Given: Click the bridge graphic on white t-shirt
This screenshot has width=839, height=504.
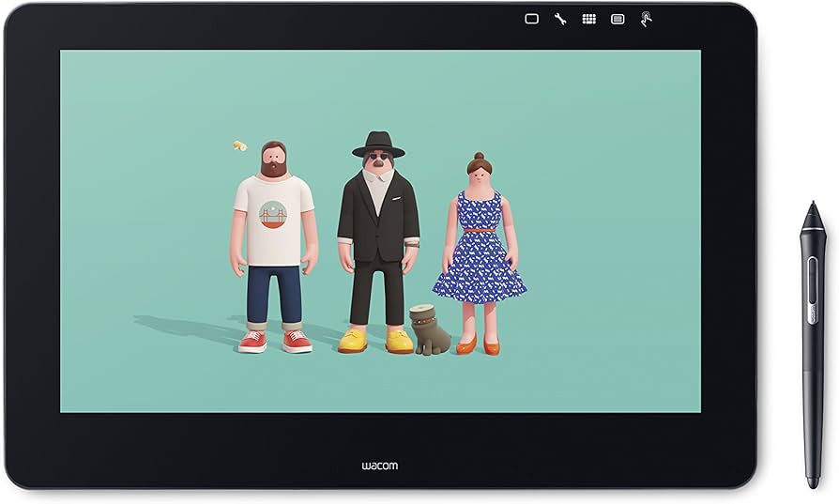Looking at the screenshot, I should point(273,216).
